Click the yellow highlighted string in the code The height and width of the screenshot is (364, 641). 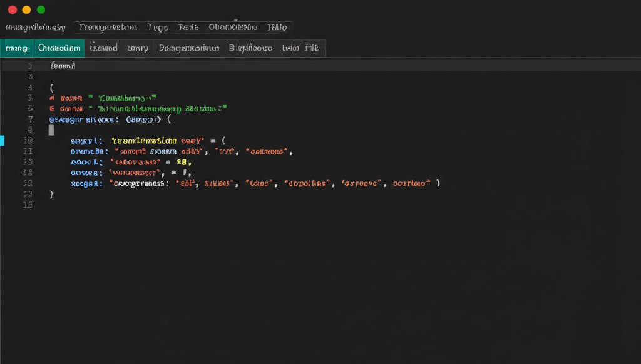point(144,141)
